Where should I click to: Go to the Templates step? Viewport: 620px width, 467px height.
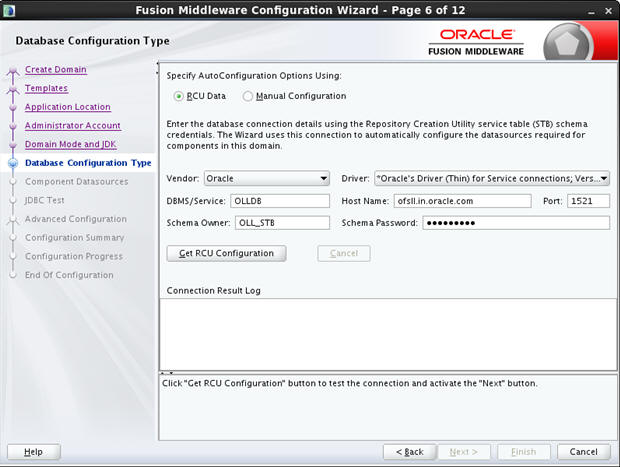pos(46,88)
